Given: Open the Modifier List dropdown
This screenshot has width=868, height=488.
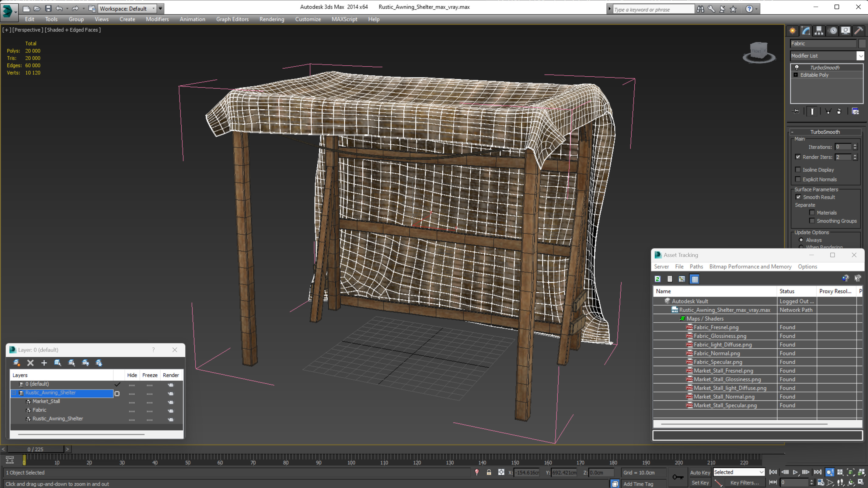Looking at the screenshot, I should pyautogui.click(x=860, y=56).
